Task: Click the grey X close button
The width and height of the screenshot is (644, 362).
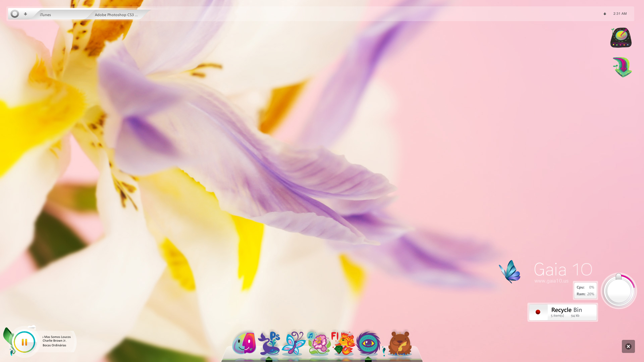Action: point(628,347)
